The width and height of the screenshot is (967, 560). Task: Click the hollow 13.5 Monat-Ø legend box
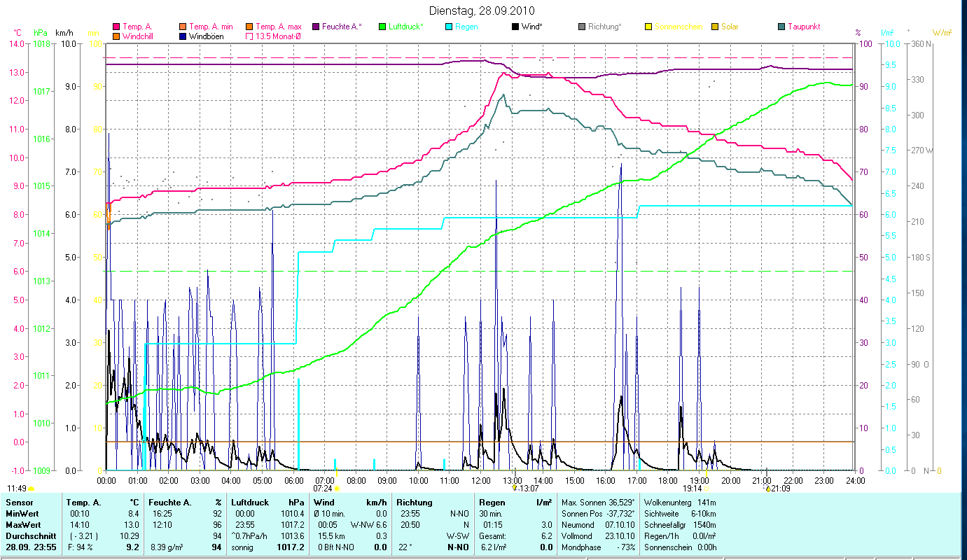click(249, 36)
